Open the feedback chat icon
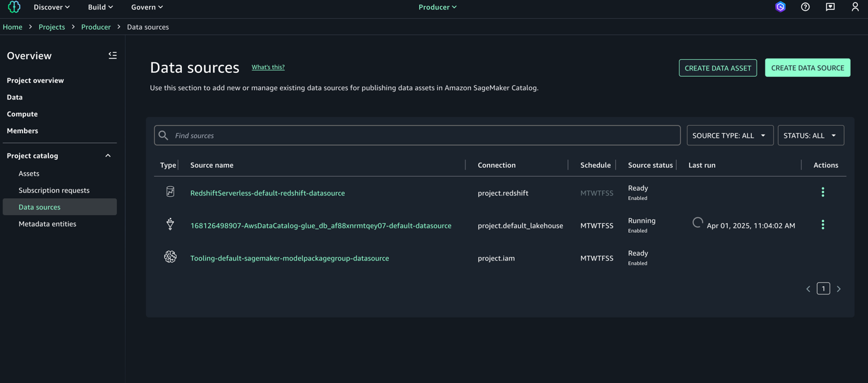868x383 pixels. point(830,7)
